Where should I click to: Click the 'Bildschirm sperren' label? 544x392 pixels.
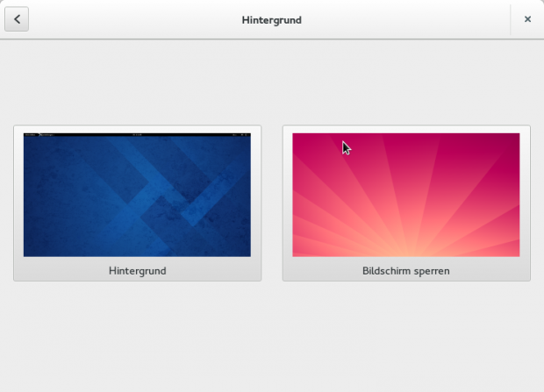pos(406,271)
